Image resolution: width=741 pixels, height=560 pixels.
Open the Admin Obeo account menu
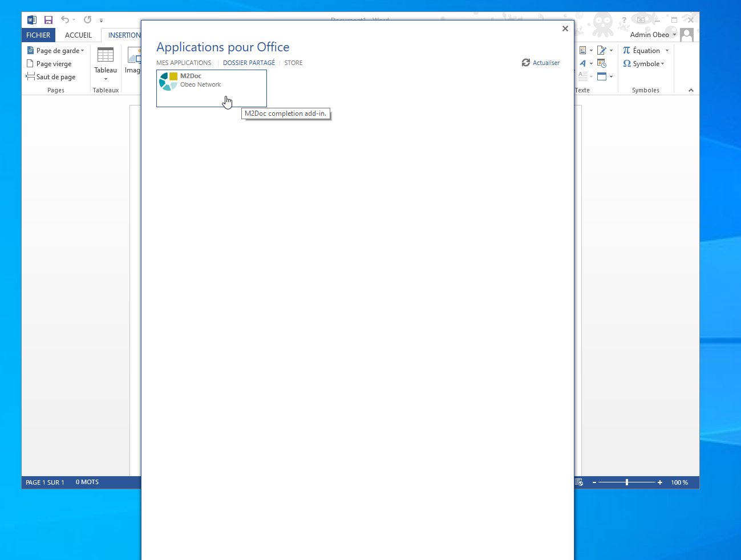[x=653, y=35]
